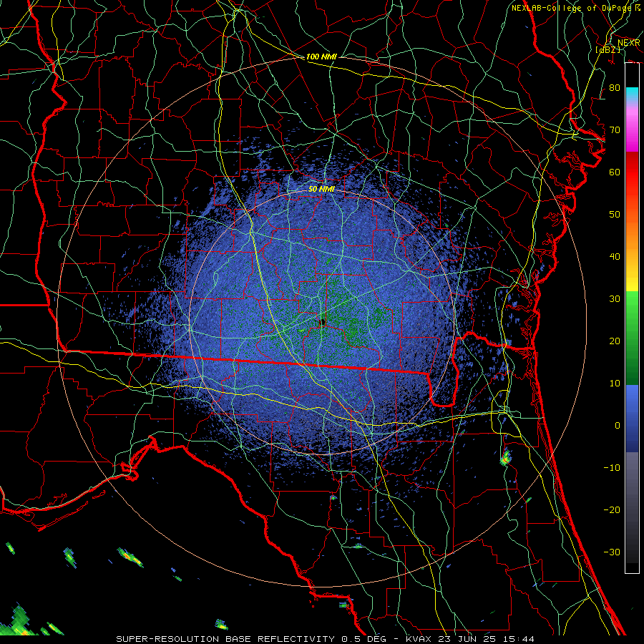Select the 80 value on dBZ scale
Viewport: 644px width, 644px height.
[x=615, y=87]
